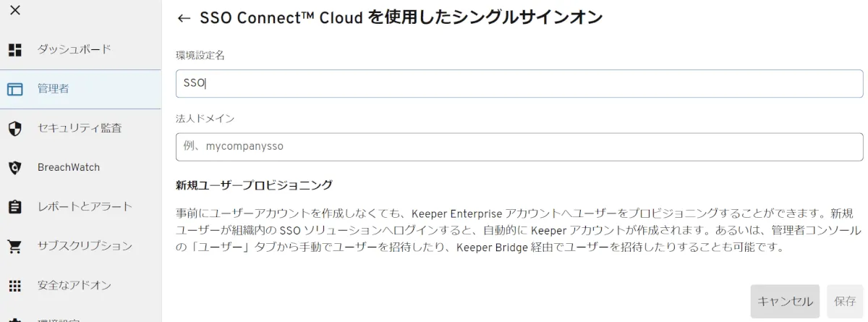Go back using the left arrow
Screen dimensions: 868x322
coord(184,18)
